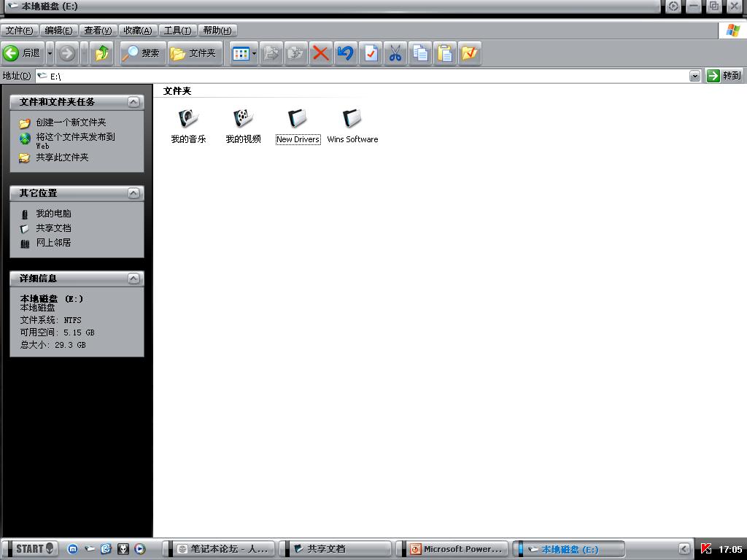Click the Copy pages icon

[420, 52]
